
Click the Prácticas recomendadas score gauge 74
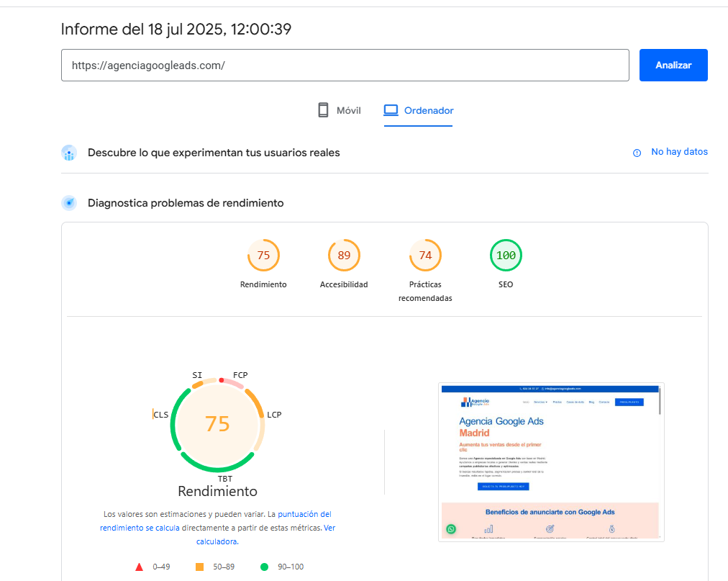click(x=425, y=256)
